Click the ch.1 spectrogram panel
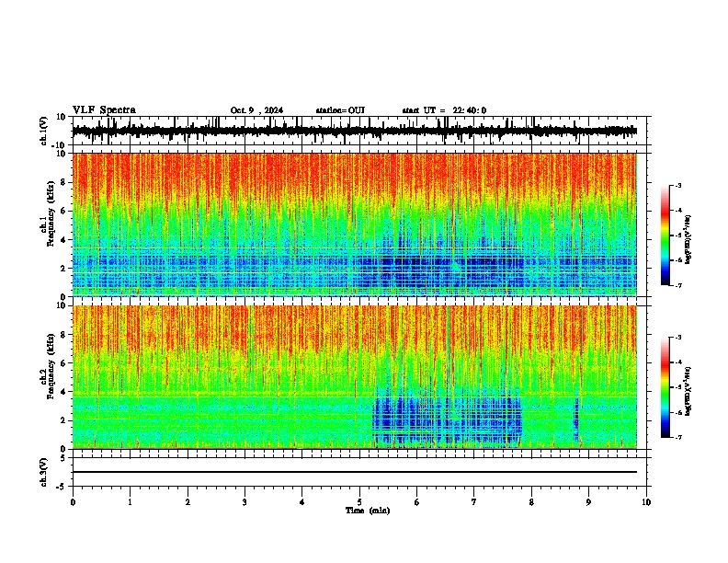The height and width of the screenshot is (563, 728). click(x=354, y=224)
